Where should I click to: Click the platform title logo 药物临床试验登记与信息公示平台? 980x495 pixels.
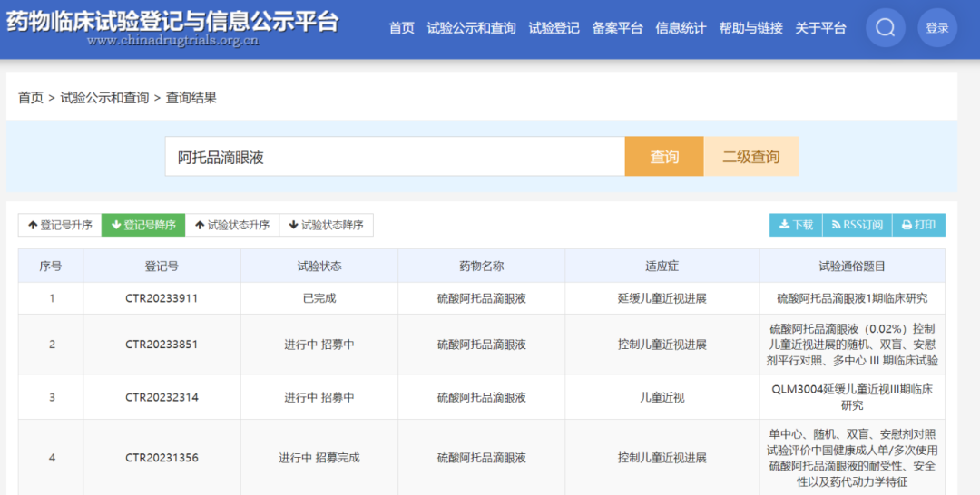[x=172, y=23]
